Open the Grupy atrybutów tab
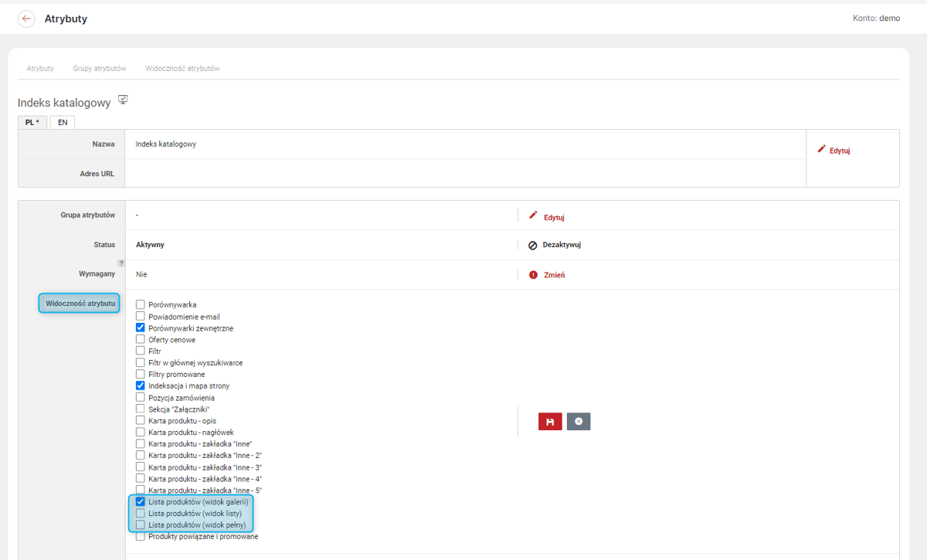Image resolution: width=927 pixels, height=560 pixels. (100, 69)
